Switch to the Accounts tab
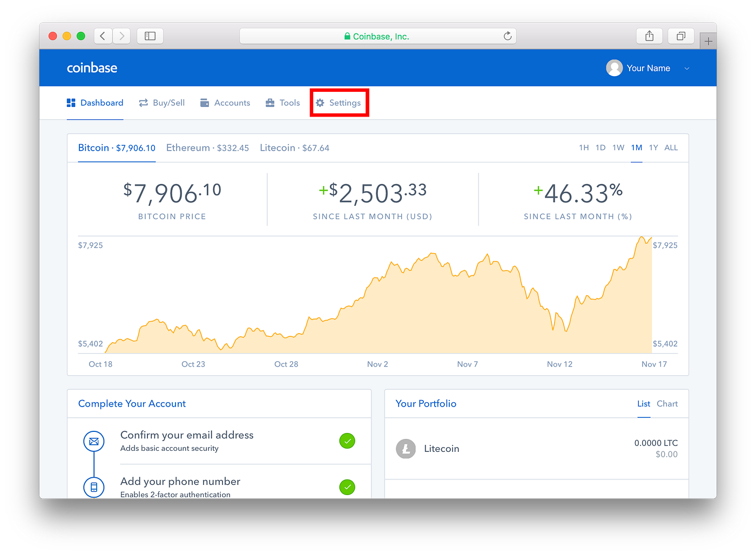The height and width of the screenshot is (555, 756). (225, 103)
